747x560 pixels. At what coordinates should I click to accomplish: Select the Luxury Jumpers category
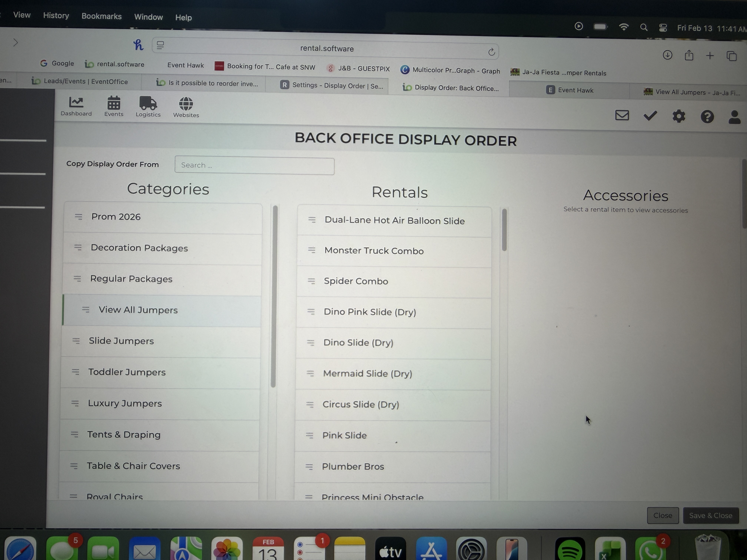tap(125, 403)
